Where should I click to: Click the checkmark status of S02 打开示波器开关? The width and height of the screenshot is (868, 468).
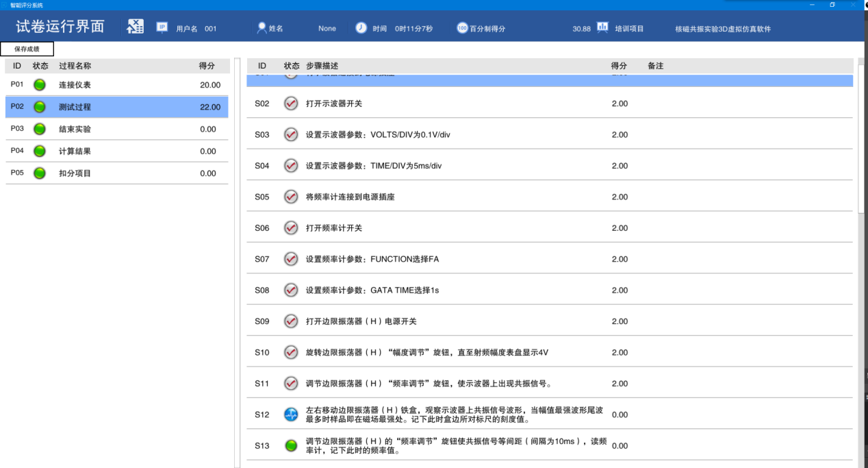click(291, 103)
